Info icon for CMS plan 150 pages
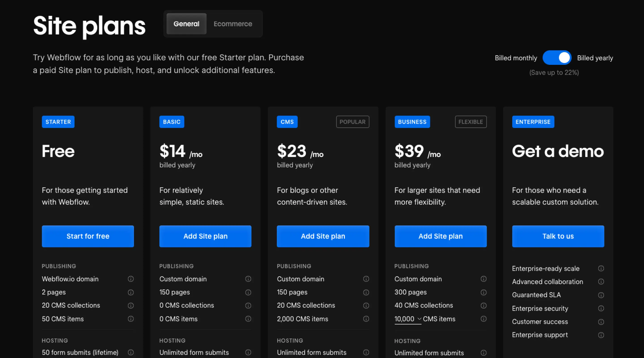 366,292
